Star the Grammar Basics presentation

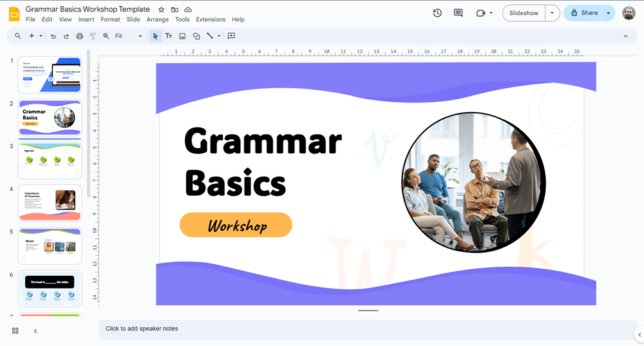click(x=161, y=10)
